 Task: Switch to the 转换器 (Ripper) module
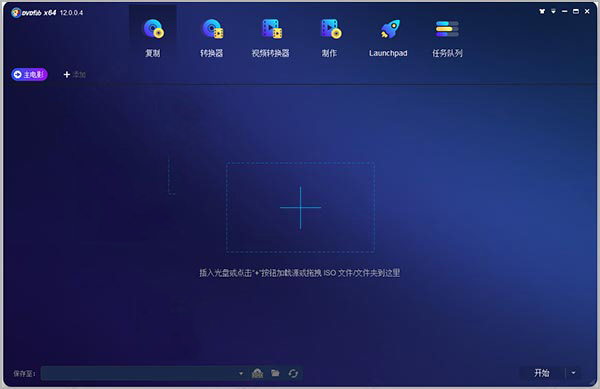click(x=212, y=37)
